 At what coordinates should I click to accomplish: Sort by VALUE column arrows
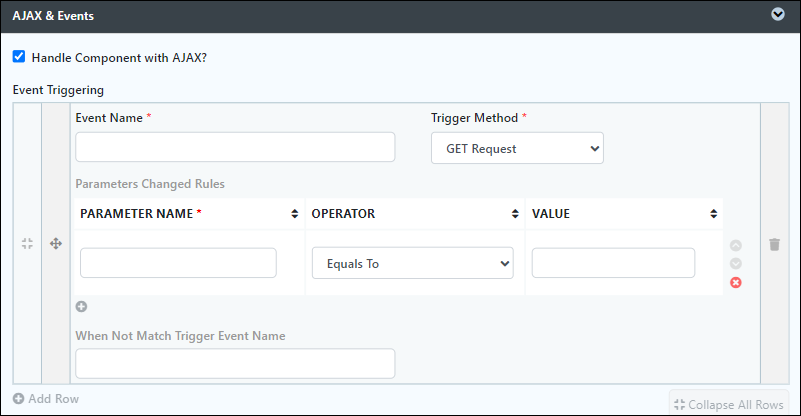[x=714, y=214]
